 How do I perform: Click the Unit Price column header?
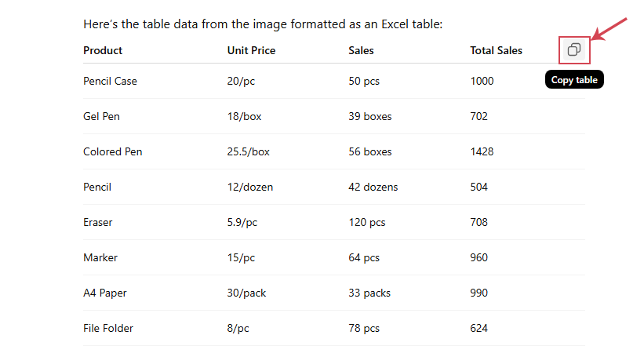[251, 50]
